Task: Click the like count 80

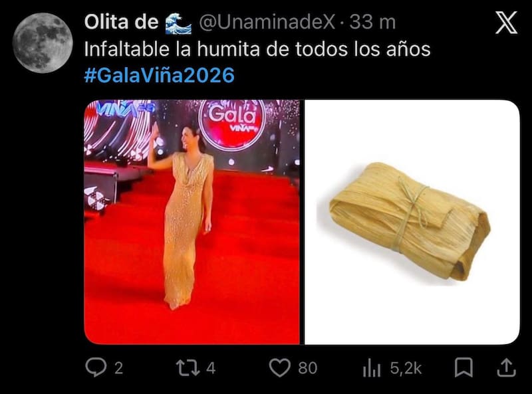Action: [x=308, y=368]
